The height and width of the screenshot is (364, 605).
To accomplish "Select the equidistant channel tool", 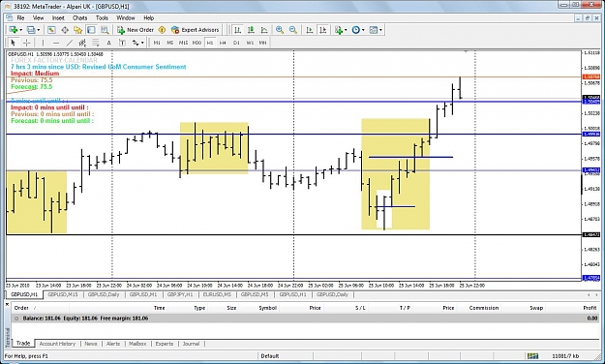I will 82,43.
